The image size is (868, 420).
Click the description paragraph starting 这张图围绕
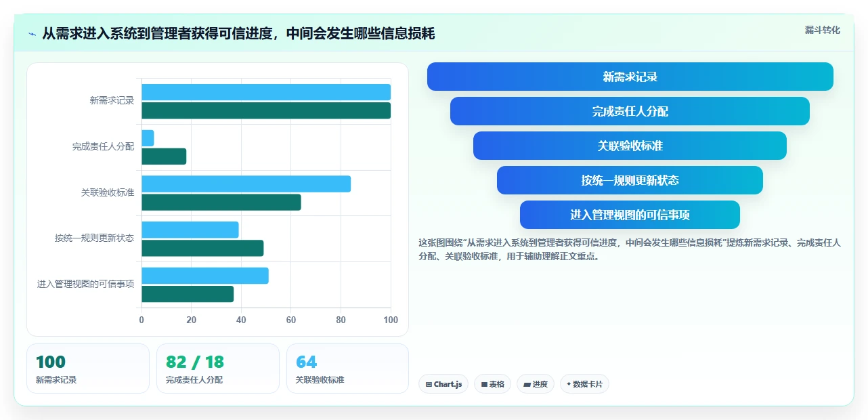pyautogui.click(x=630, y=249)
